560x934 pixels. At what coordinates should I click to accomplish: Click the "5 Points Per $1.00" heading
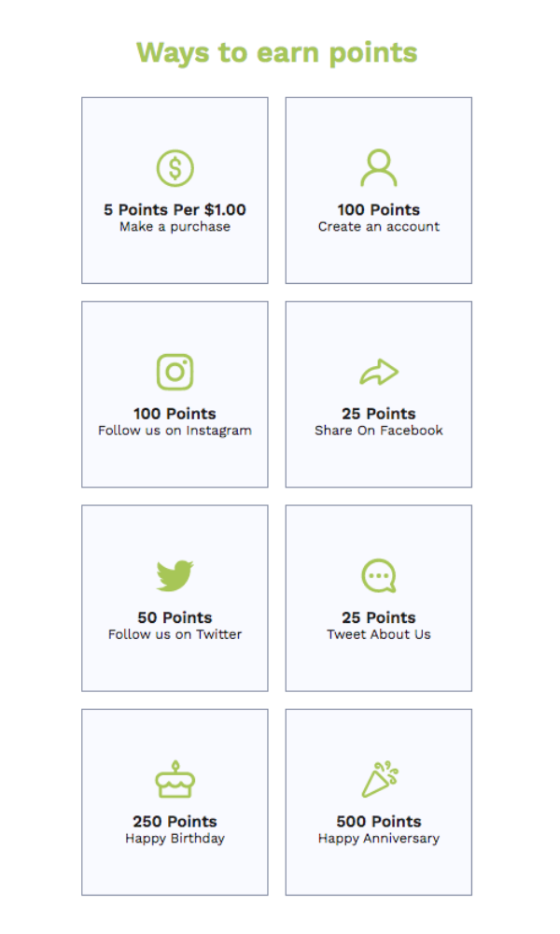175,210
